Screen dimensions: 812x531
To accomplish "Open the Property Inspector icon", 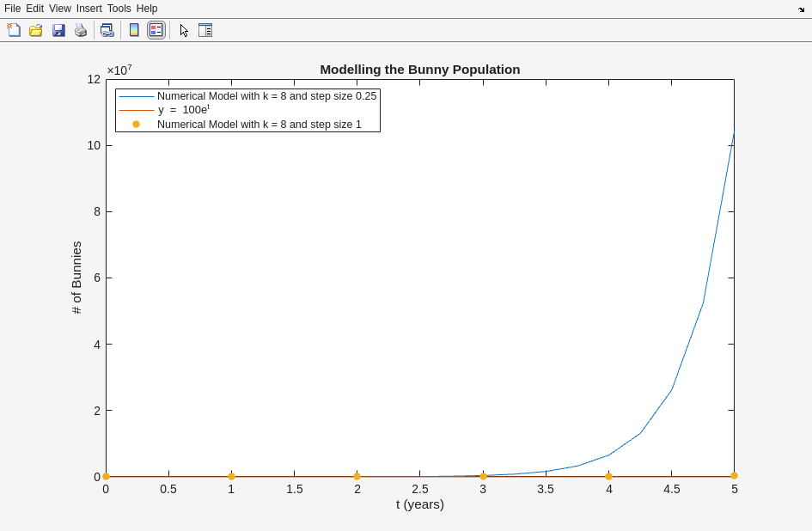I will pyautogui.click(x=205, y=30).
